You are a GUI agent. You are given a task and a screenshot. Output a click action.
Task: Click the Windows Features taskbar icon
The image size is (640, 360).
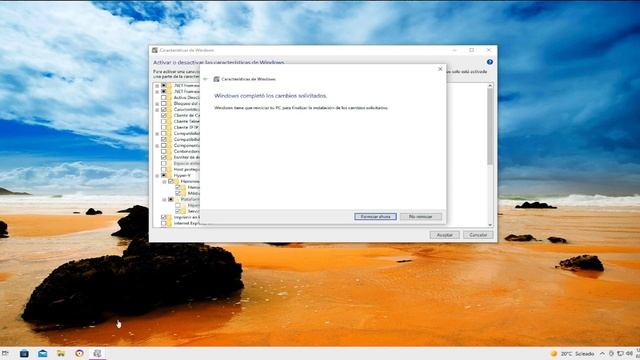98,353
